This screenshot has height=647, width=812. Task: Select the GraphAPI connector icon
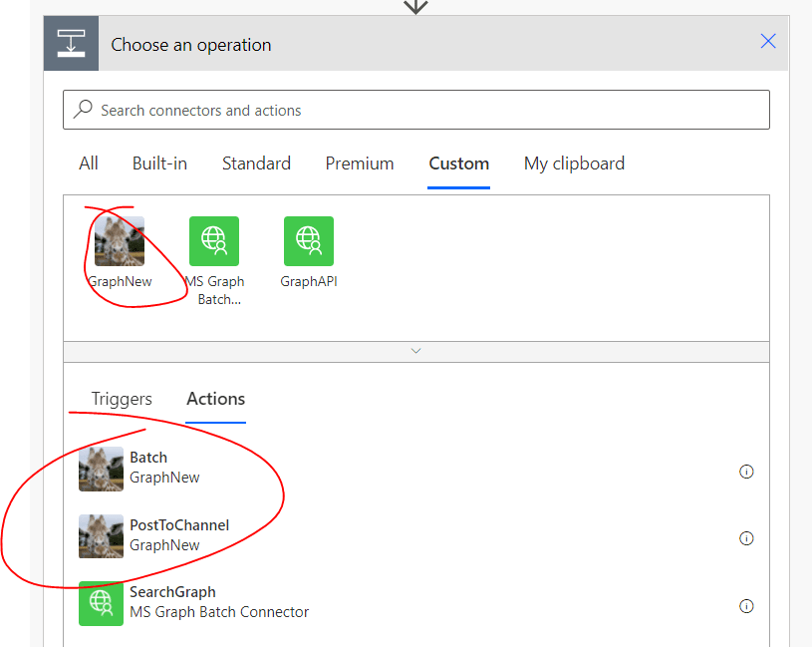[x=308, y=240]
